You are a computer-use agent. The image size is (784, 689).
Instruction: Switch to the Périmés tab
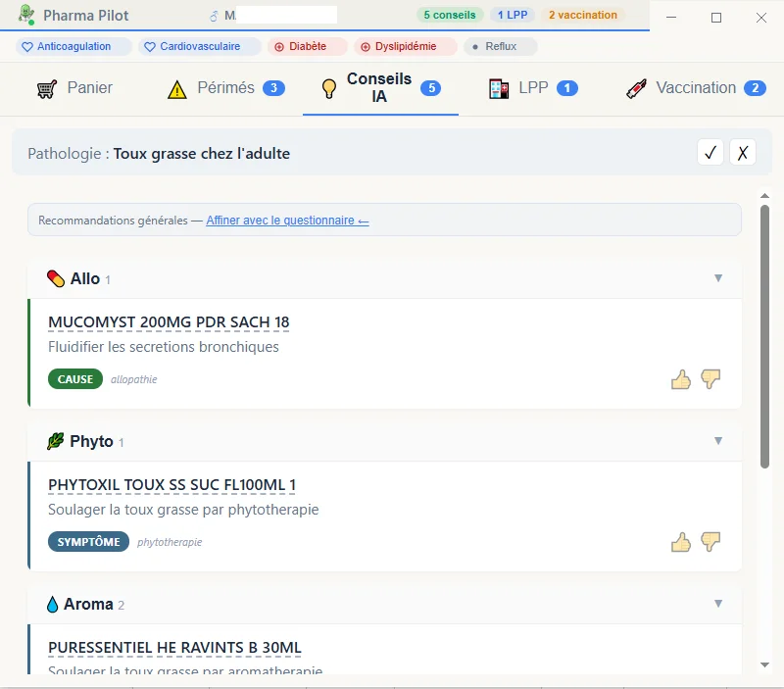pyautogui.click(x=226, y=88)
